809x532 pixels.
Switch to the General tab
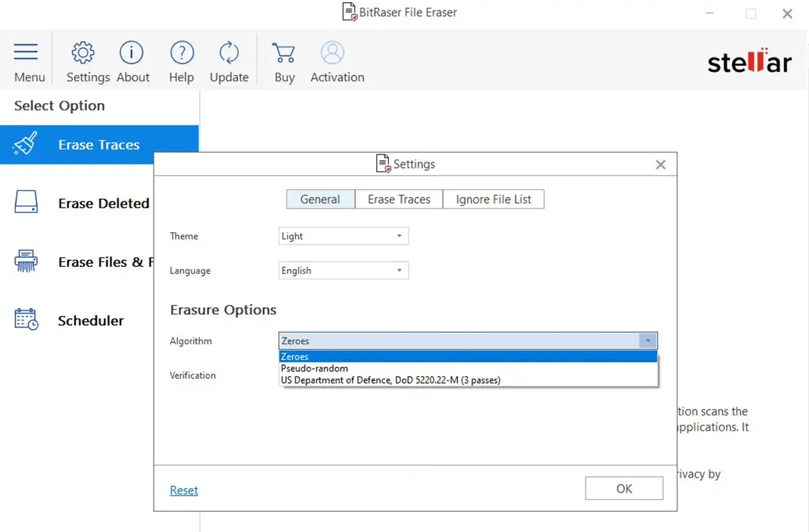coord(320,199)
